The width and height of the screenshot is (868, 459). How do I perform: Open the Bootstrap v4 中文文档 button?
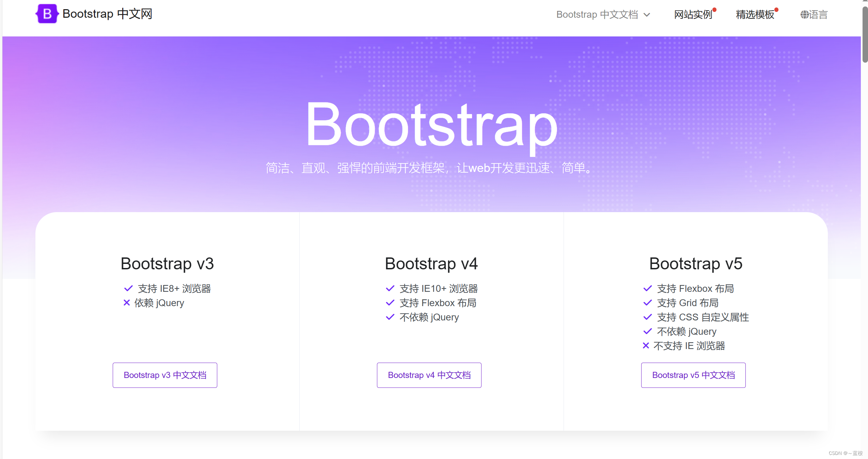tap(429, 375)
